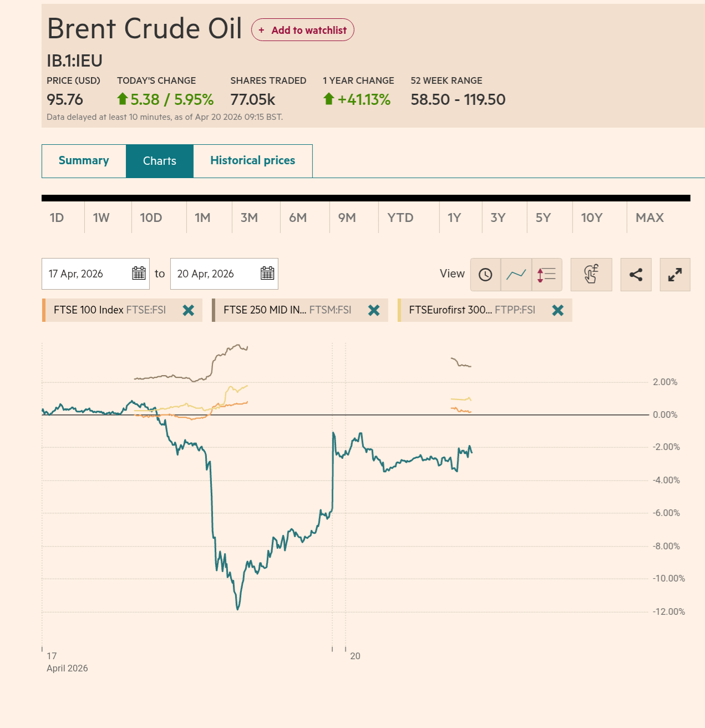Click the clock time-view icon

click(485, 275)
